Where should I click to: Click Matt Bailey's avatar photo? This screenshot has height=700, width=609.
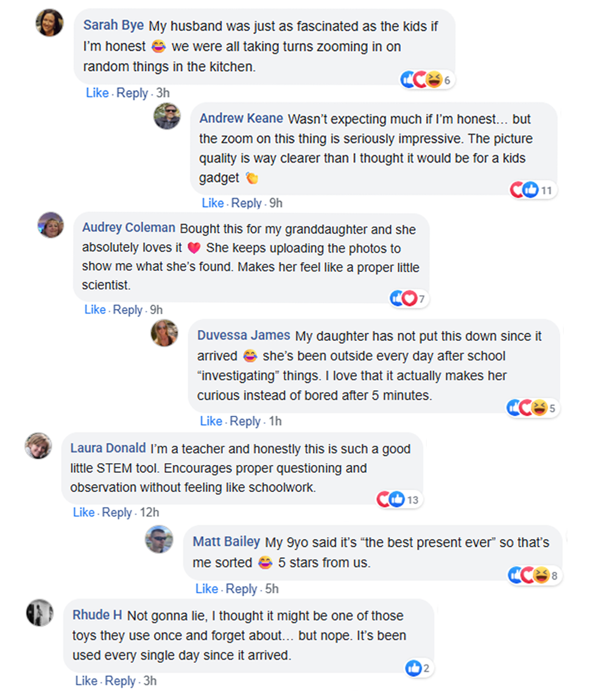point(159,539)
